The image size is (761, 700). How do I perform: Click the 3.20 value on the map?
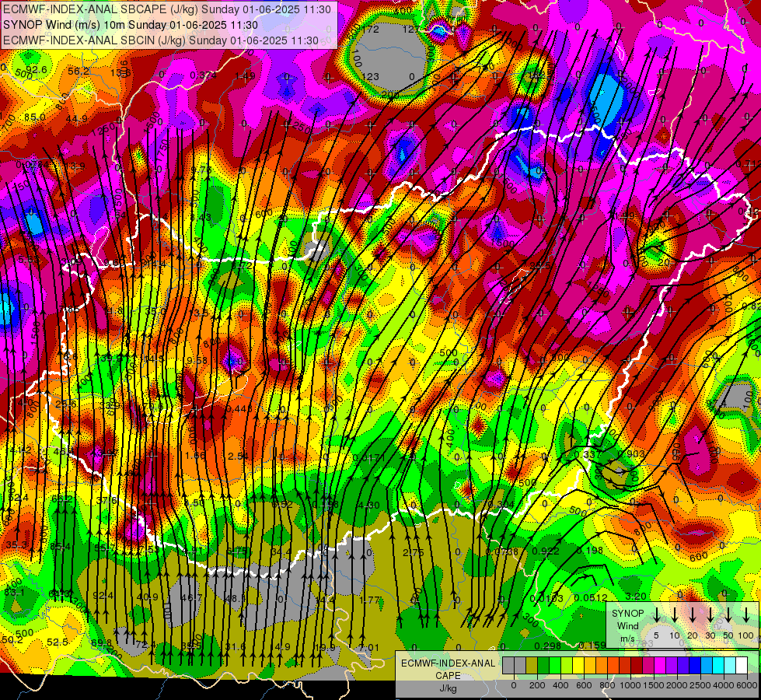[636, 597]
